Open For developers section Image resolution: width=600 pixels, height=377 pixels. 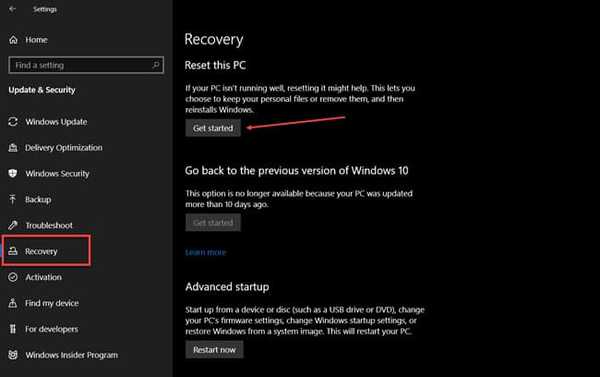(52, 329)
